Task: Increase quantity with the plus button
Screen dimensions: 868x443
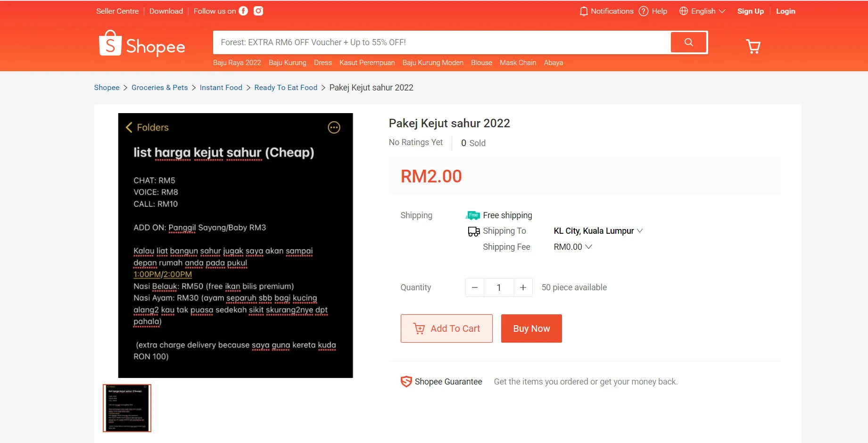Action: [523, 287]
